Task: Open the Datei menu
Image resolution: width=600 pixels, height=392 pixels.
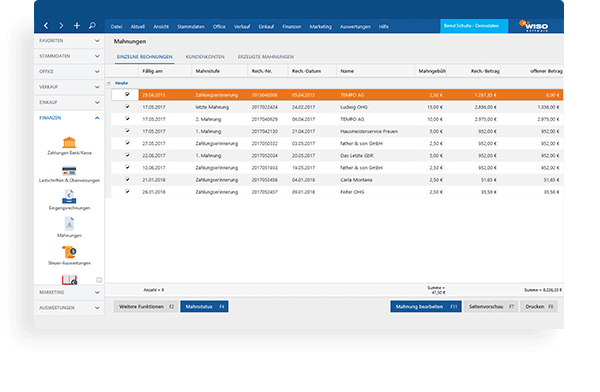Action: click(116, 27)
